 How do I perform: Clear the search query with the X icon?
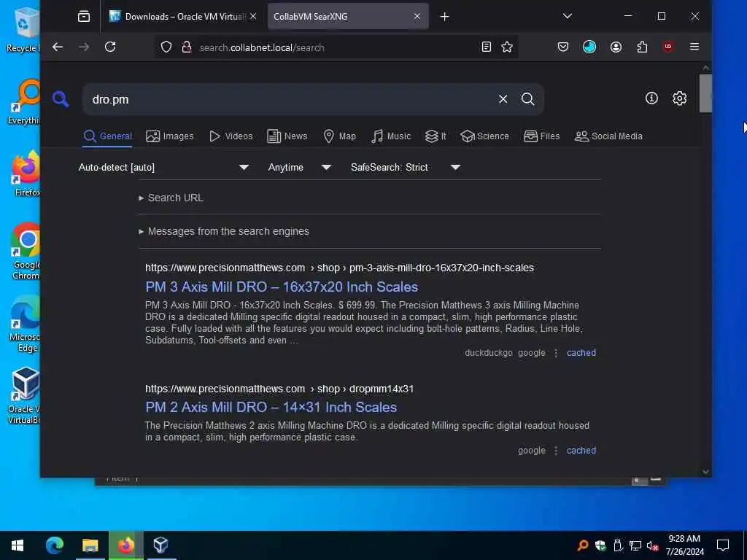coord(503,99)
